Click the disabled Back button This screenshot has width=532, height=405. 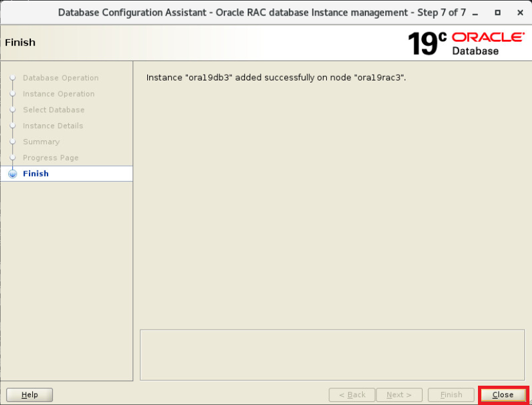pyautogui.click(x=352, y=395)
